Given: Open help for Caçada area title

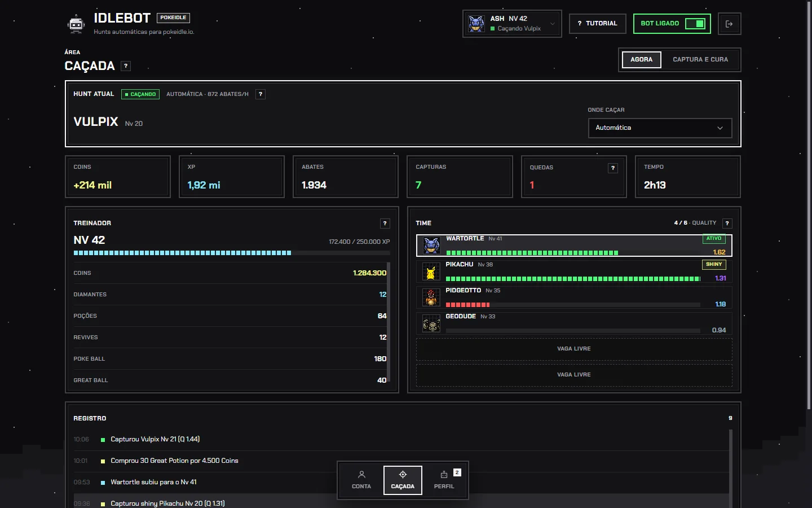Looking at the screenshot, I should pyautogui.click(x=126, y=66).
